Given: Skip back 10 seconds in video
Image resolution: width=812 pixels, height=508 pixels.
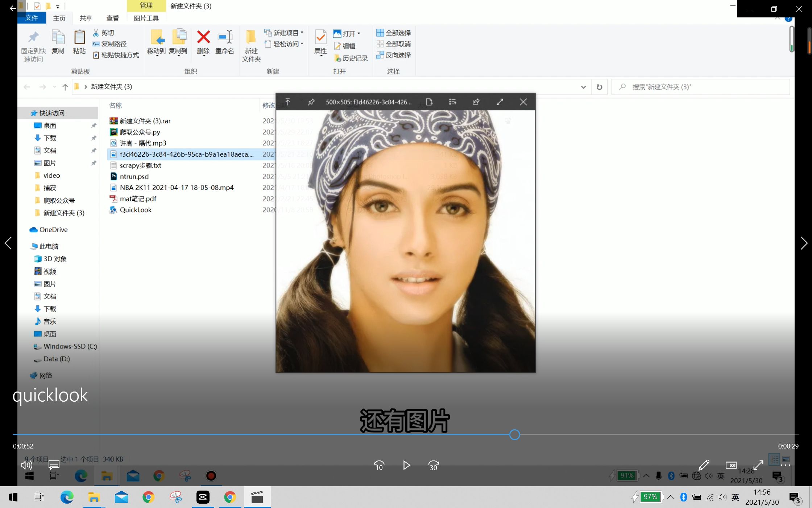Looking at the screenshot, I should point(379,466).
